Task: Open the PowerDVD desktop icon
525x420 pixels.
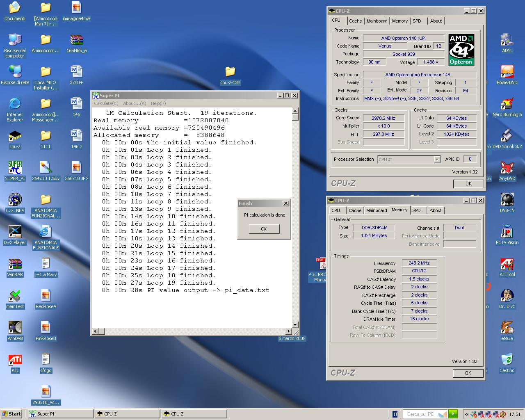Action: tap(507, 75)
